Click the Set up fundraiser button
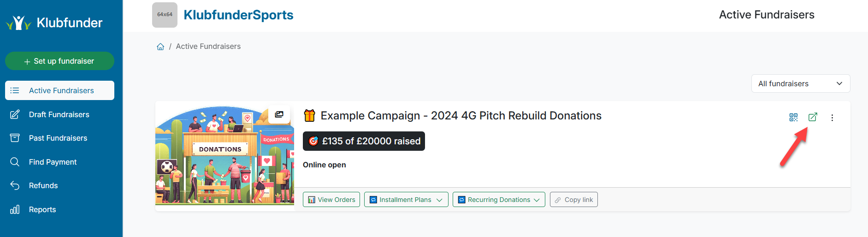Viewport: 868px width, 237px height. click(x=59, y=61)
